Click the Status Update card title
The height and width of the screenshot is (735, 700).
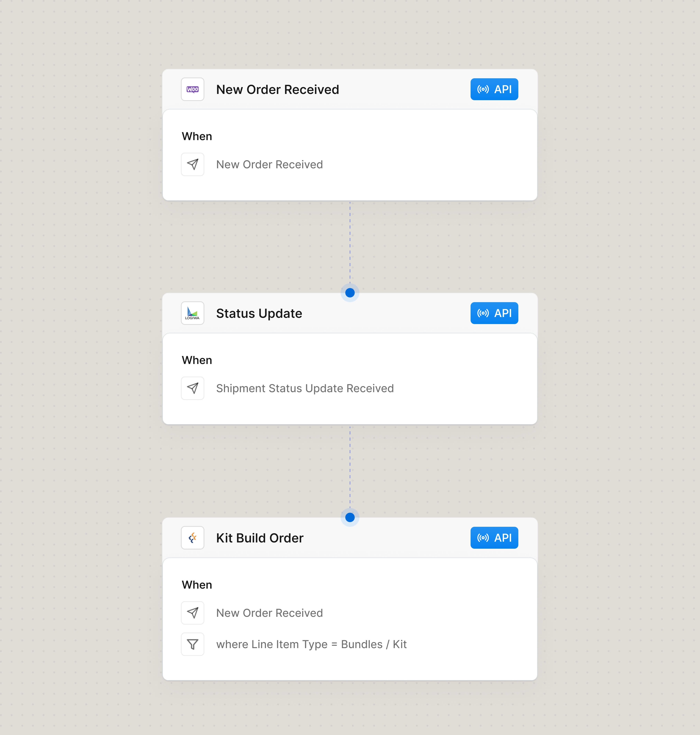click(259, 313)
